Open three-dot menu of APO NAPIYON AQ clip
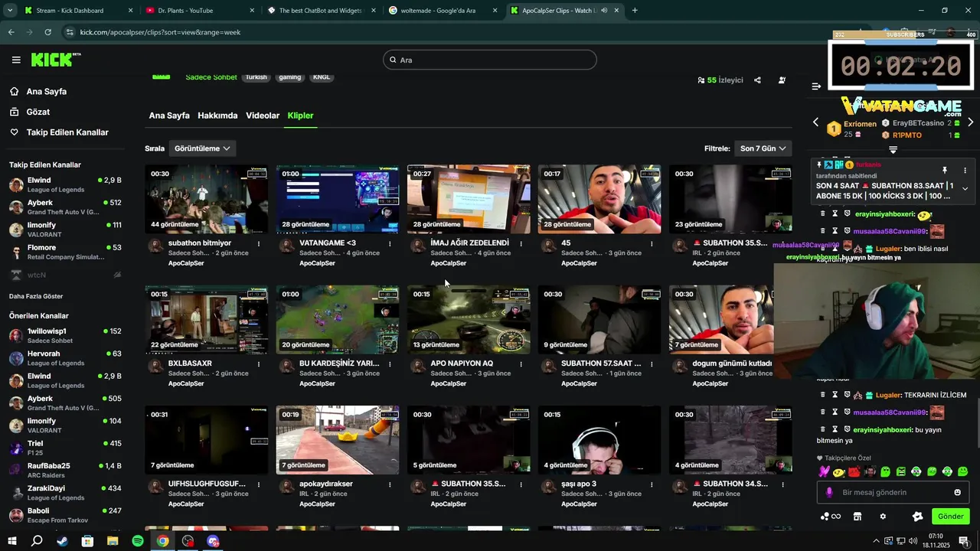This screenshot has width=980, height=551. pyautogui.click(x=521, y=364)
